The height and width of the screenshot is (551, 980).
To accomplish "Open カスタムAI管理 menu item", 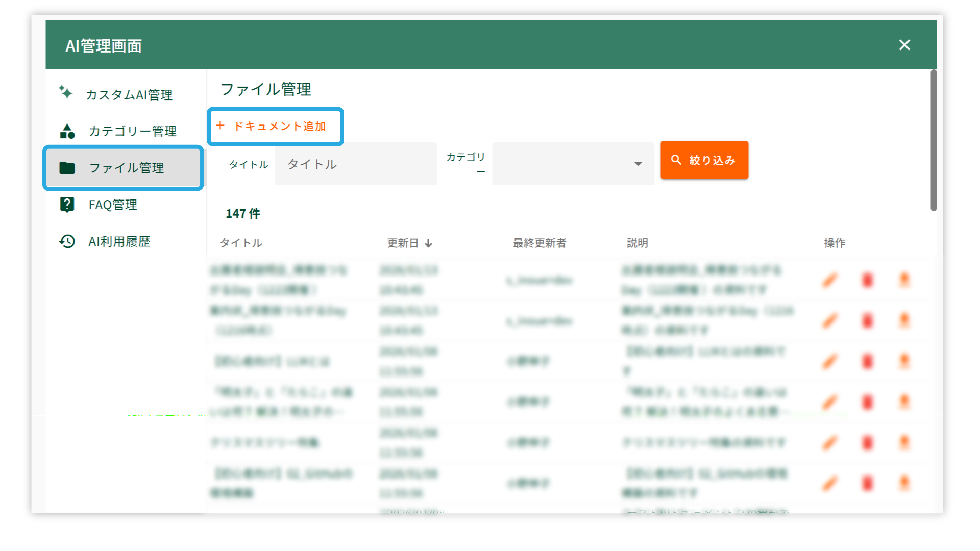I will point(129,95).
